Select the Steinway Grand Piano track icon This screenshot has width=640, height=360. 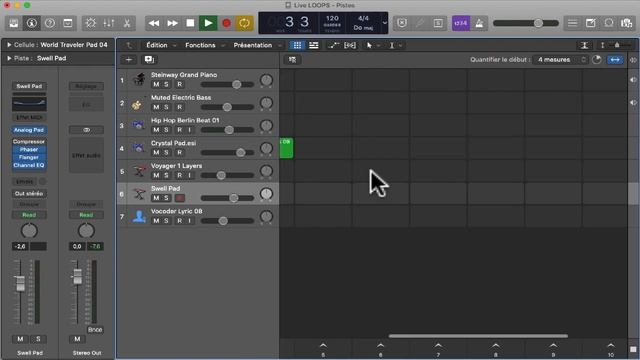click(139, 80)
